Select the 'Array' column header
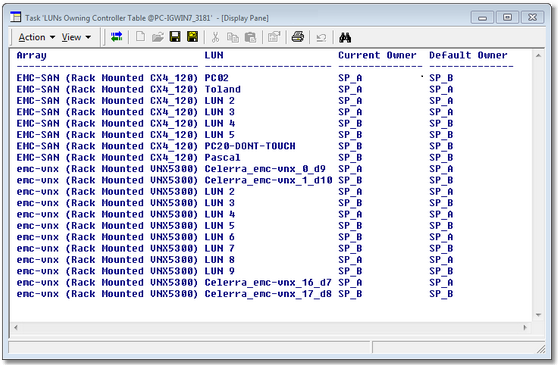Image resolution: width=558 pixels, height=365 pixels. (31, 55)
